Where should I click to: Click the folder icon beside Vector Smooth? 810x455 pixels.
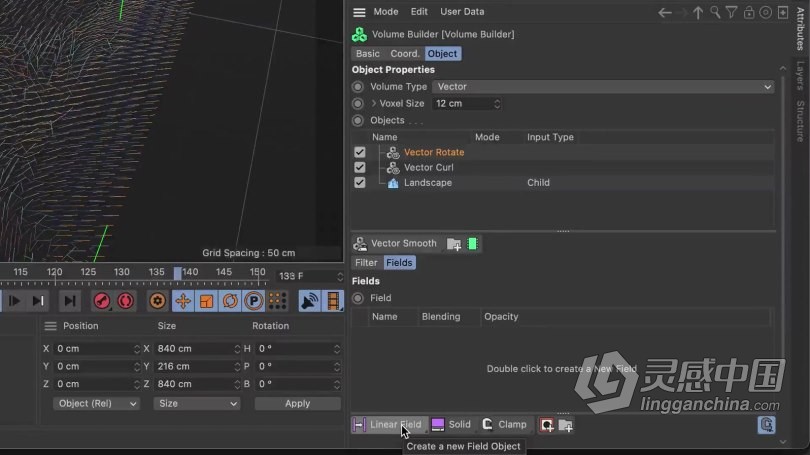coord(454,244)
